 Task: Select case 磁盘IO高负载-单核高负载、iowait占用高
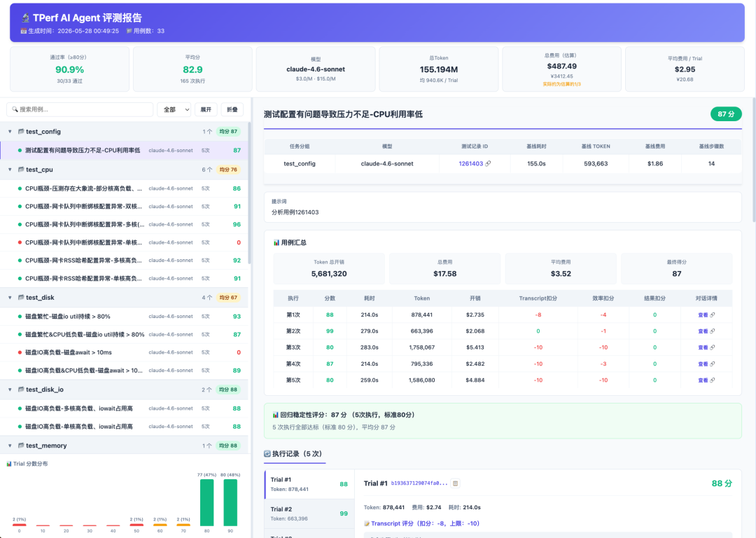point(124,427)
